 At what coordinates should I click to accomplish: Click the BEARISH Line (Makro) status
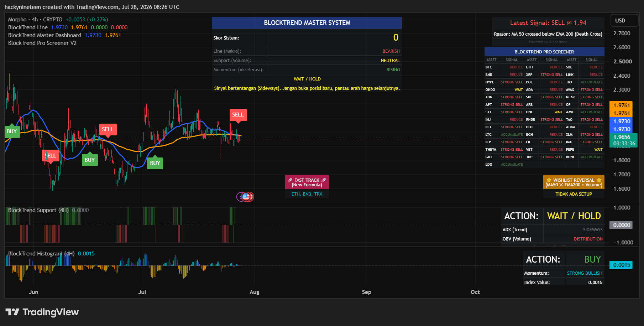pos(391,51)
